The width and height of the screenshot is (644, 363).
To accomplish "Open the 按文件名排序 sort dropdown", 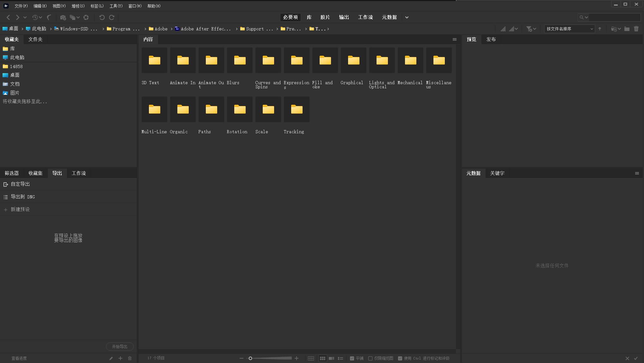I will (x=569, y=29).
